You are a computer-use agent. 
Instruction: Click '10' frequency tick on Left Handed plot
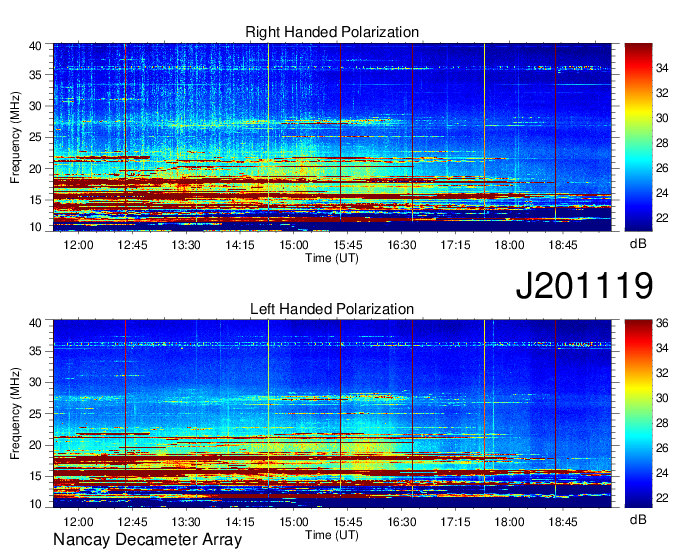[x=36, y=504]
